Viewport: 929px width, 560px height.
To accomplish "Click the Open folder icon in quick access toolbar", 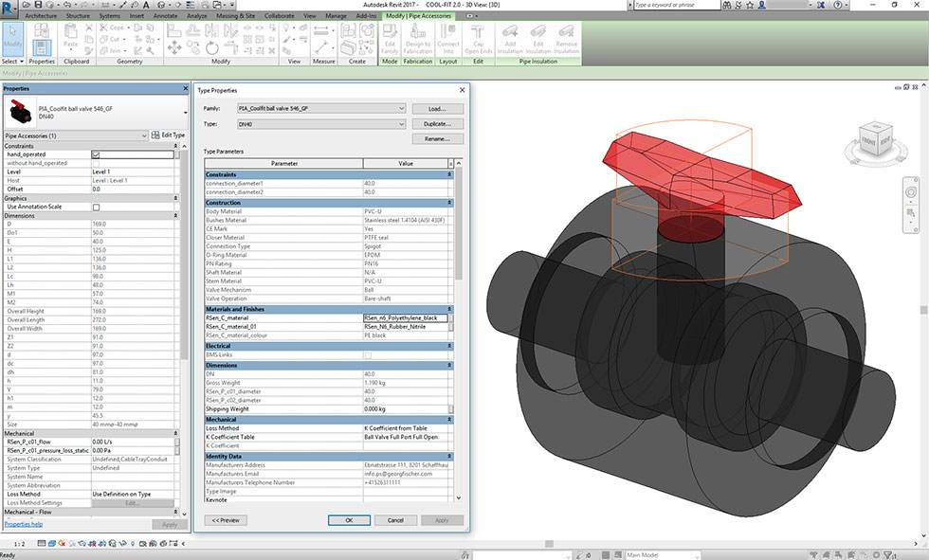I will click(27, 5).
